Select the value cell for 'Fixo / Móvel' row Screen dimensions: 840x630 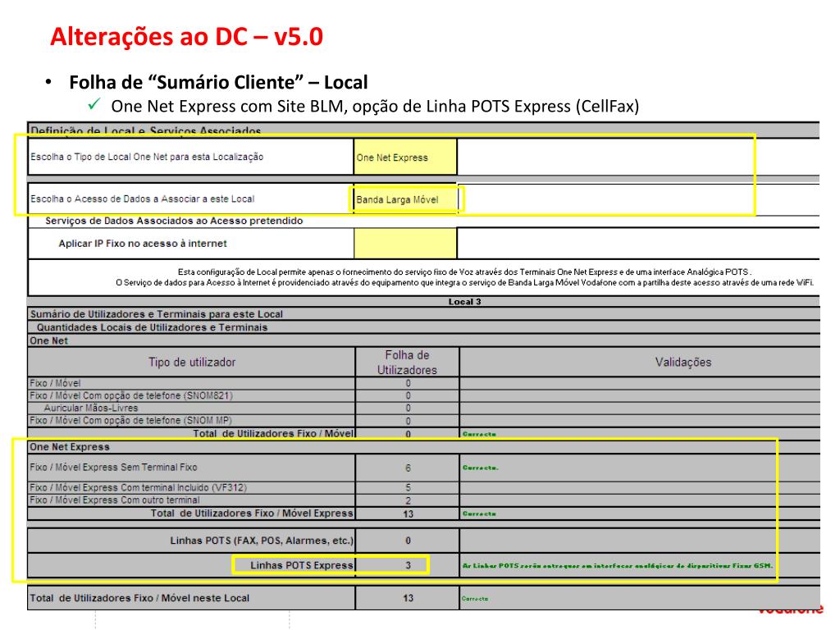408,383
